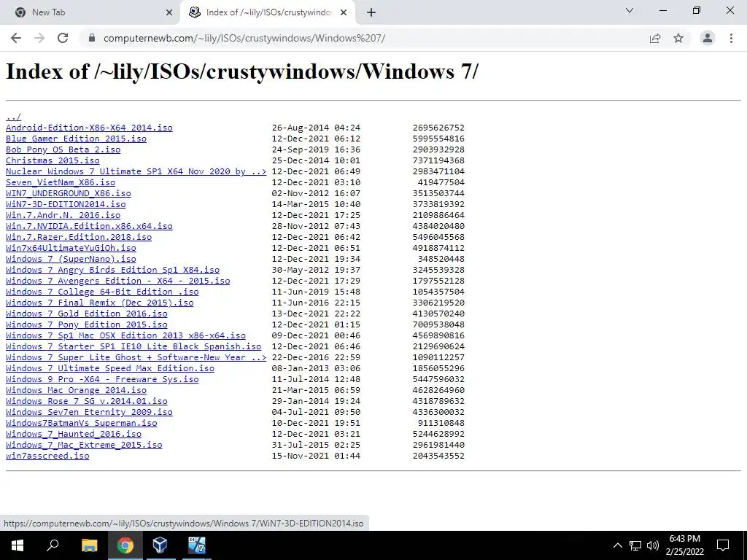Image resolution: width=747 pixels, height=560 pixels.
Task: Click Windows 7 Super Lite Ghost link
Action: (136, 357)
